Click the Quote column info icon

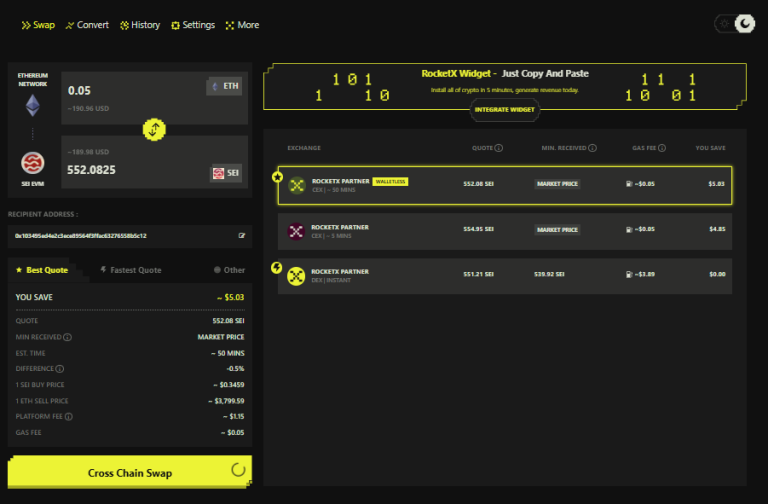[x=499, y=148]
